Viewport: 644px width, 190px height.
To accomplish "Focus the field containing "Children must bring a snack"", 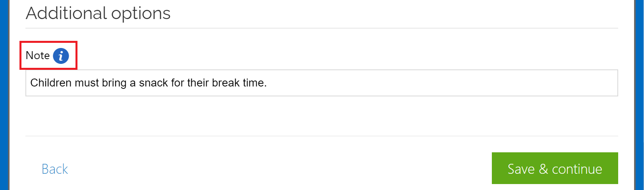I will (x=322, y=83).
